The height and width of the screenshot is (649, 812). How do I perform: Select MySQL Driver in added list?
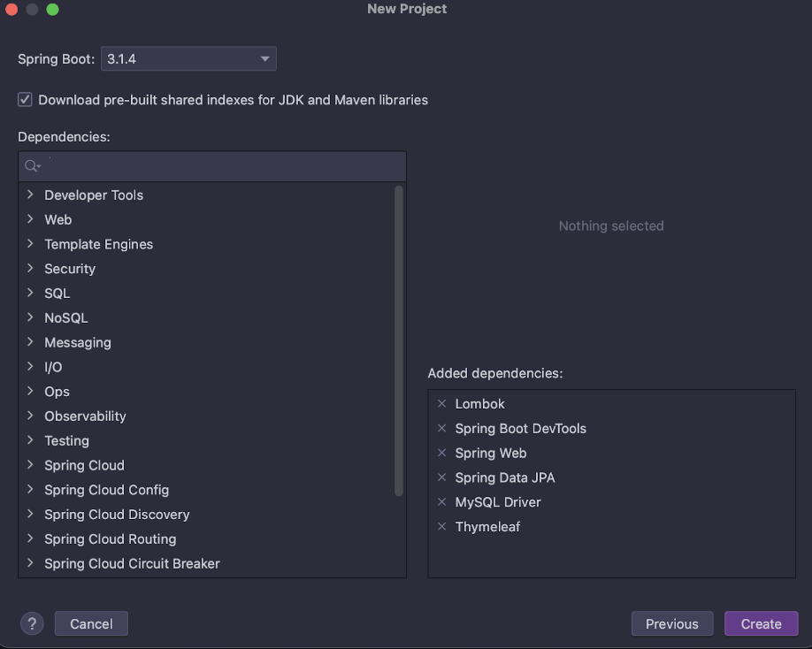coord(498,502)
